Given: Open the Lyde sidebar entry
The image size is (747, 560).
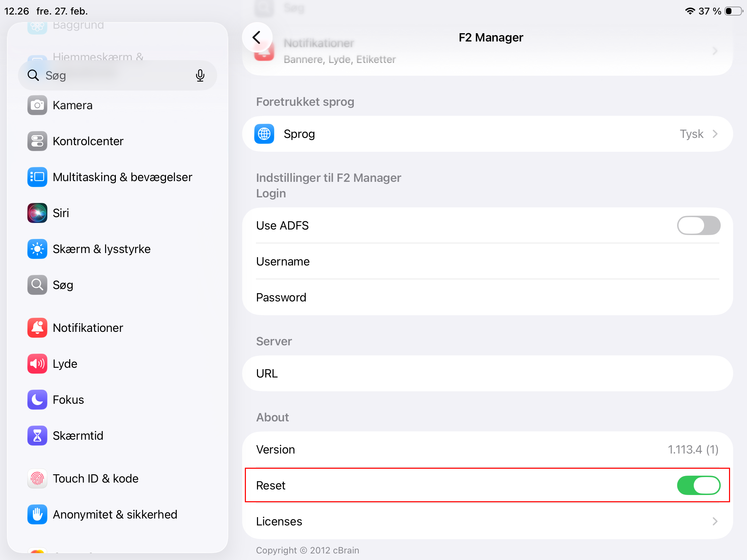Looking at the screenshot, I should click(118, 364).
